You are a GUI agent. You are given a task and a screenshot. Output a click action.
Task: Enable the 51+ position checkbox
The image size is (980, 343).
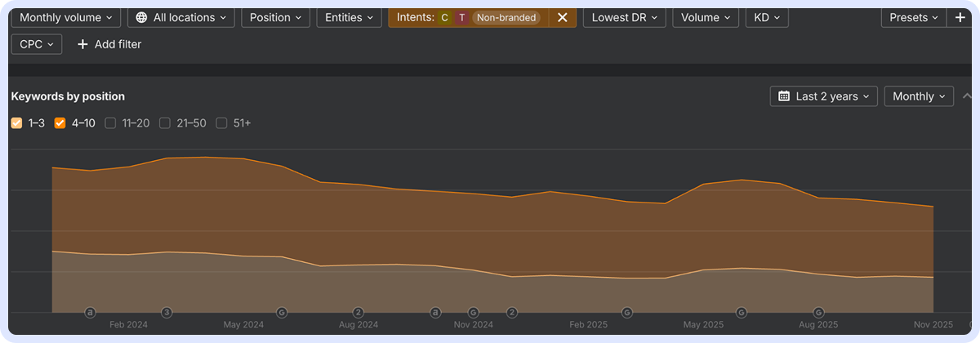[x=221, y=123]
